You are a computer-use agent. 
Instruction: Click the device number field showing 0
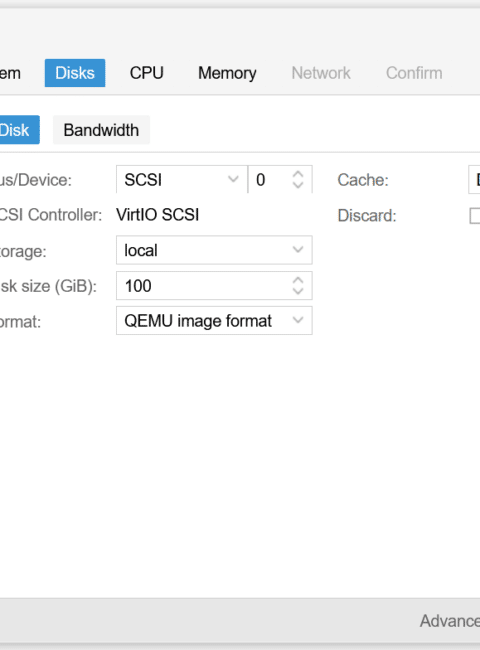tap(269, 180)
